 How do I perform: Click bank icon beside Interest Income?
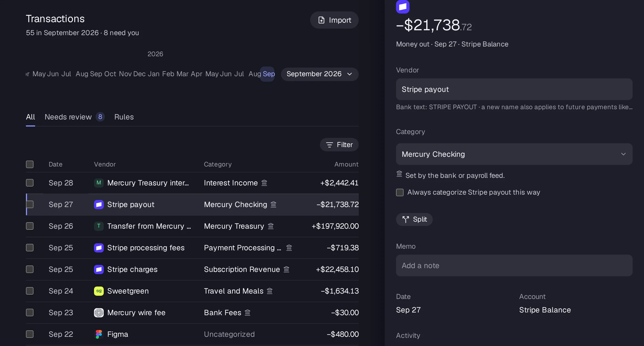coord(264,183)
